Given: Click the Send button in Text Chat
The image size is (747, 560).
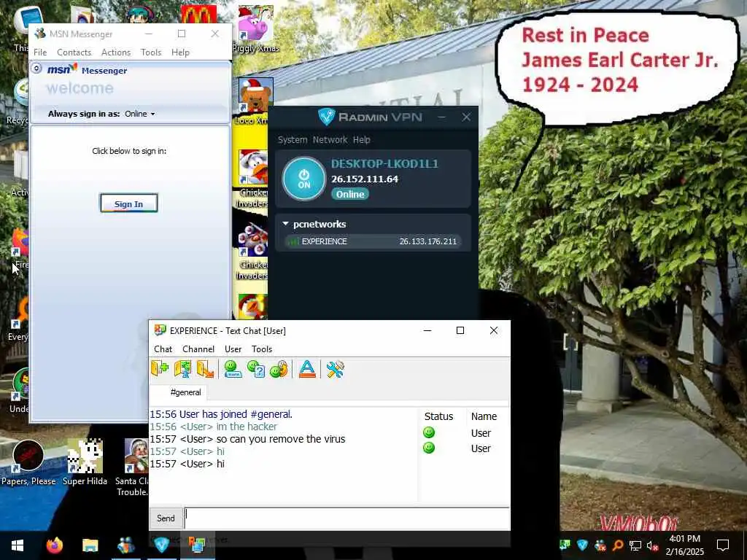Looking at the screenshot, I should click(166, 518).
